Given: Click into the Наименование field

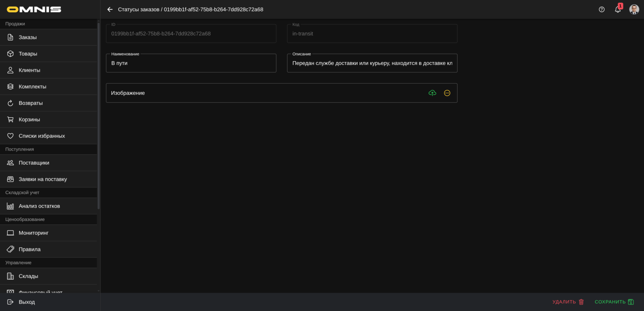Looking at the screenshot, I should (191, 64).
